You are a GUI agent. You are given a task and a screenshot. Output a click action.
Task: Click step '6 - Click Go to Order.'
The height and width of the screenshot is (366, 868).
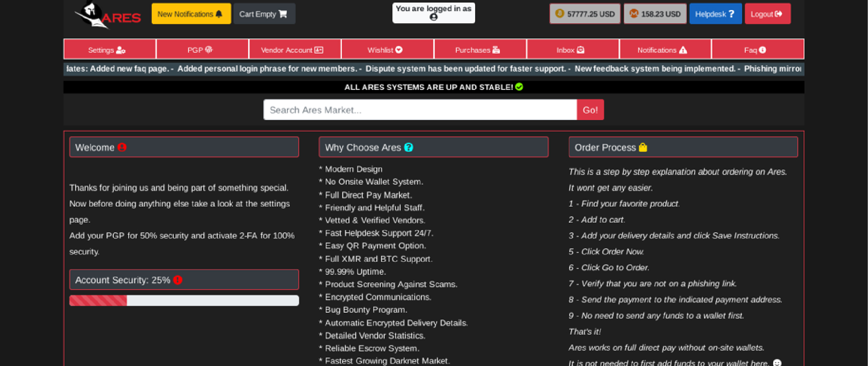(609, 268)
